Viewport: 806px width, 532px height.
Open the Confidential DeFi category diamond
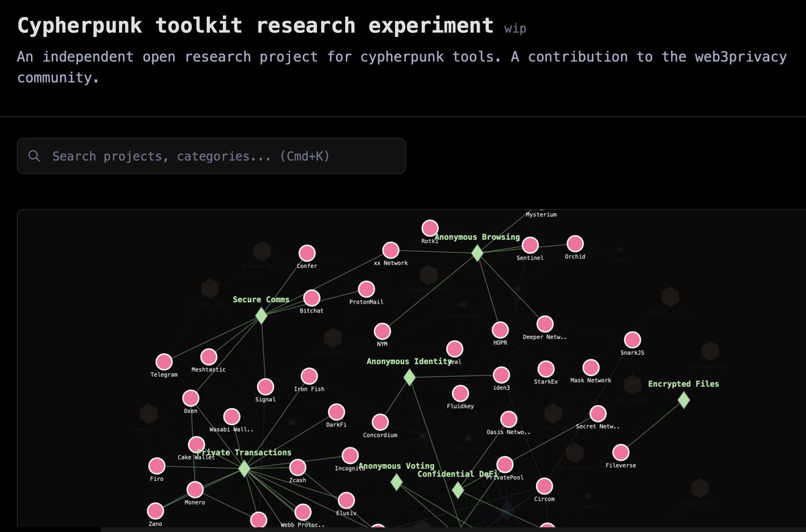coord(457,490)
